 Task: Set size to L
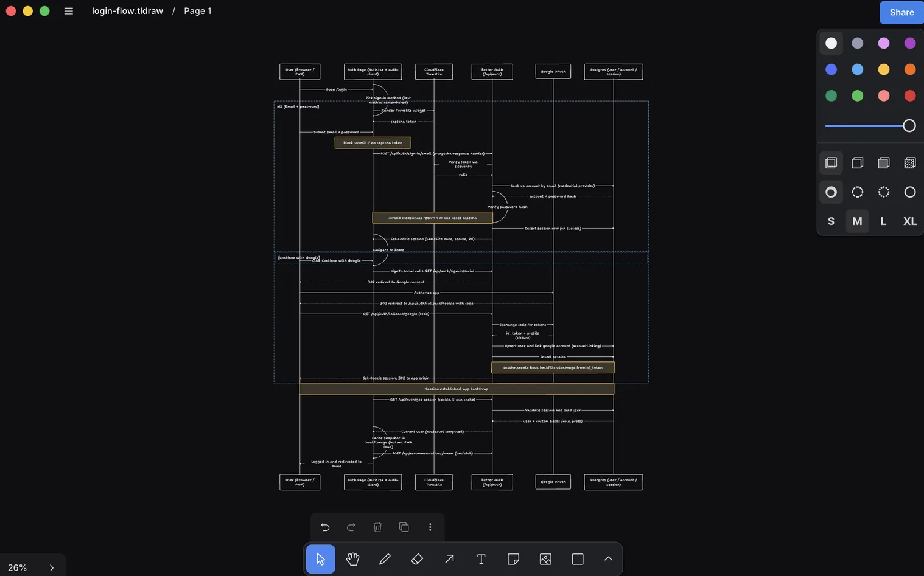click(x=884, y=221)
